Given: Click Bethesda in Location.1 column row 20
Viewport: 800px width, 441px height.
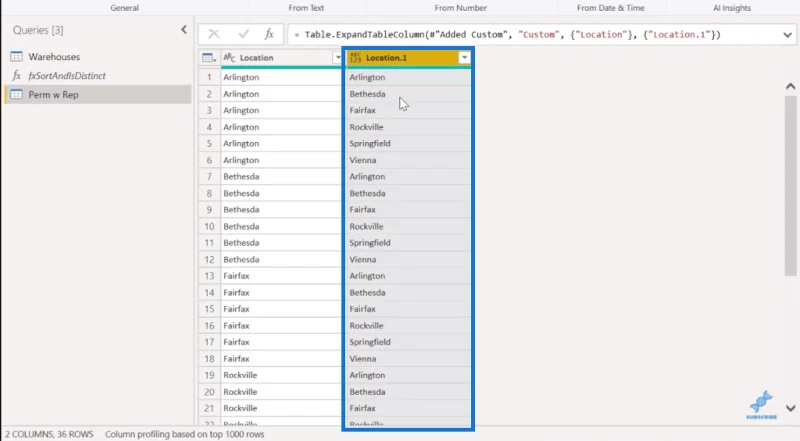Looking at the screenshot, I should pos(367,392).
